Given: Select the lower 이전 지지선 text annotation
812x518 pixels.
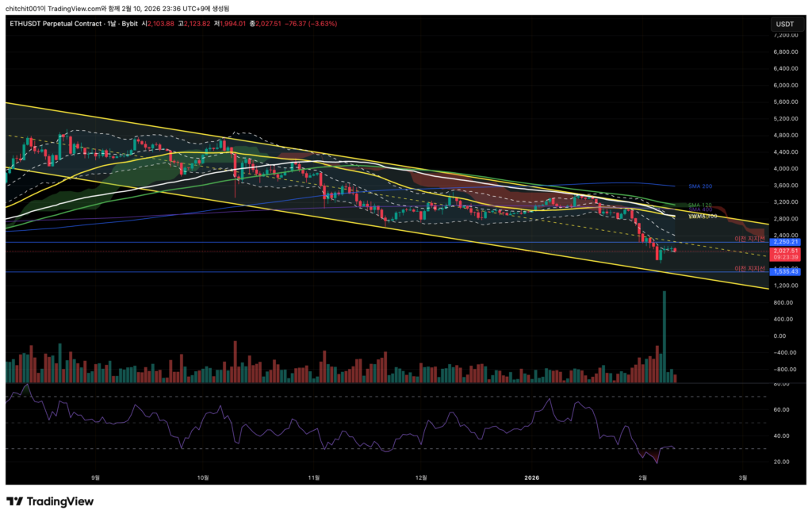Looking at the screenshot, I should (x=749, y=268).
